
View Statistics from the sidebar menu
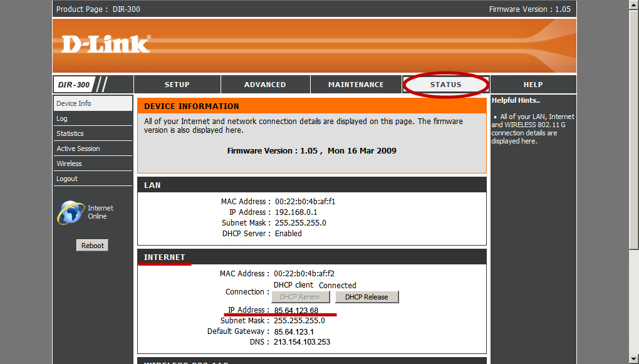coord(70,133)
